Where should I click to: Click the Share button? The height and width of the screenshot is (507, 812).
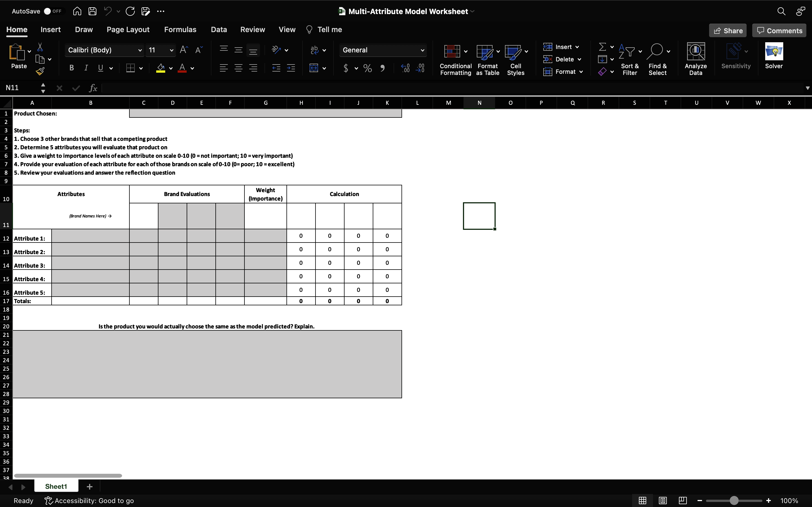(x=728, y=30)
